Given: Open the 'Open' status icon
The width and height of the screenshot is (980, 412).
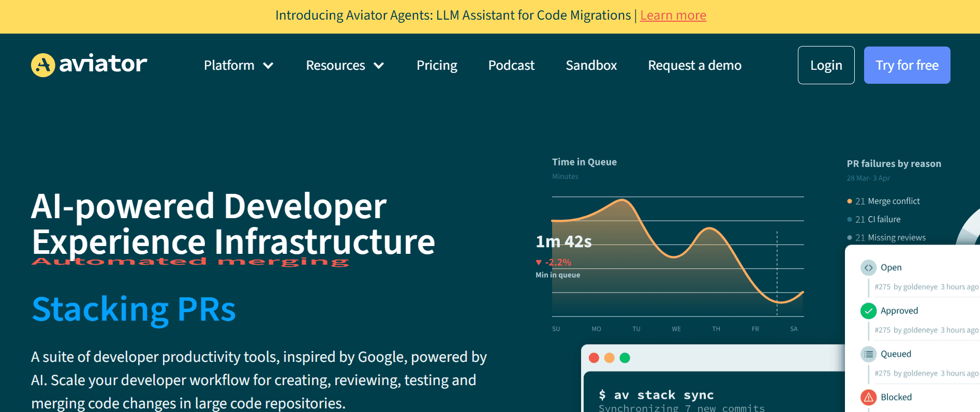Looking at the screenshot, I should coord(868,268).
